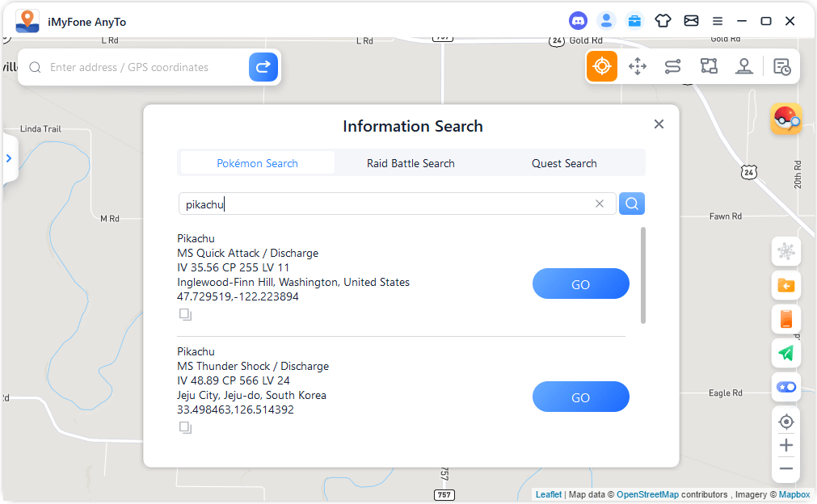Open the orange folder import icon
The height and width of the screenshot is (504, 817).
point(786,285)
